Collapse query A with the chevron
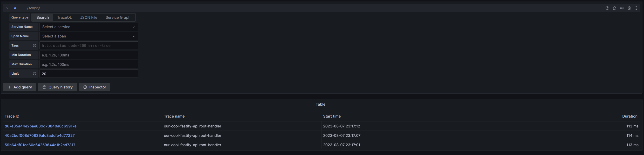Image resolution: width=644 pixels, height=155 pixels. 7,8
